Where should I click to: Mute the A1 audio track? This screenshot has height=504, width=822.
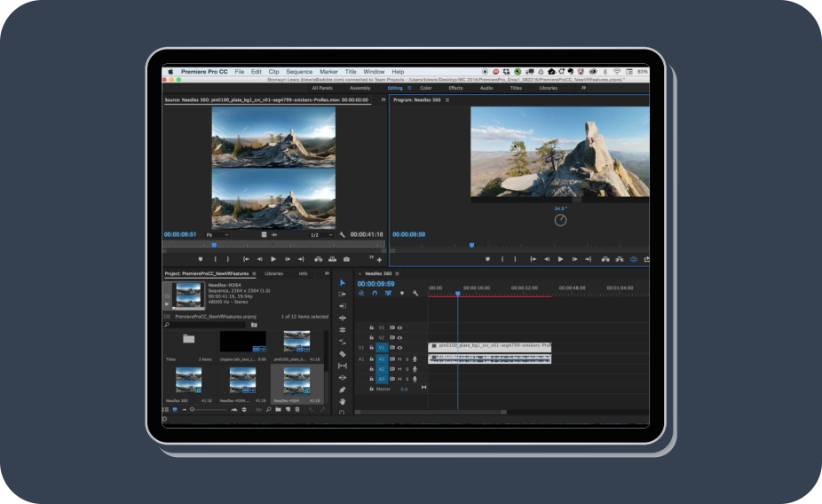click(x=399, y=358)
